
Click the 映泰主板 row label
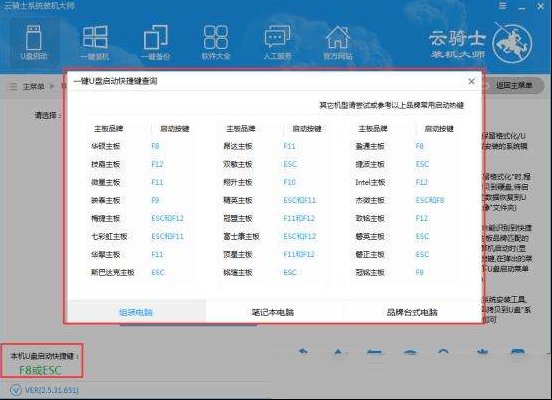[106, 200]
